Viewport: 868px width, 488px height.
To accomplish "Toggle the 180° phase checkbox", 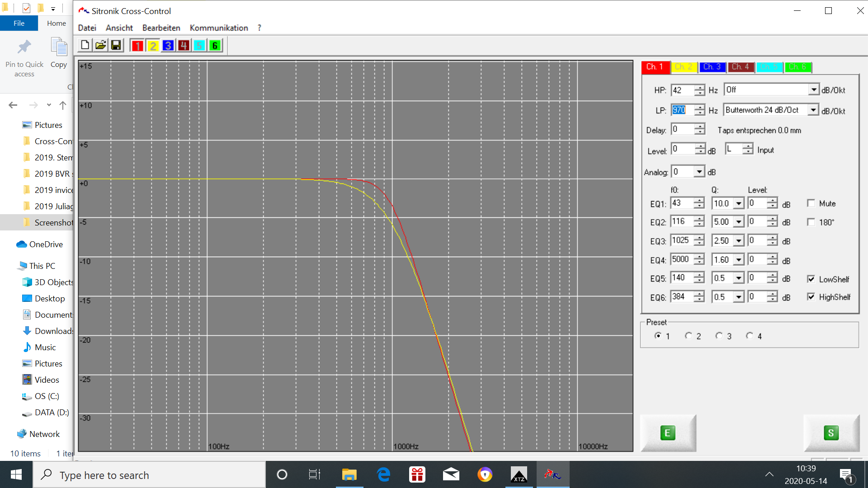I will (x=811, y=222).
